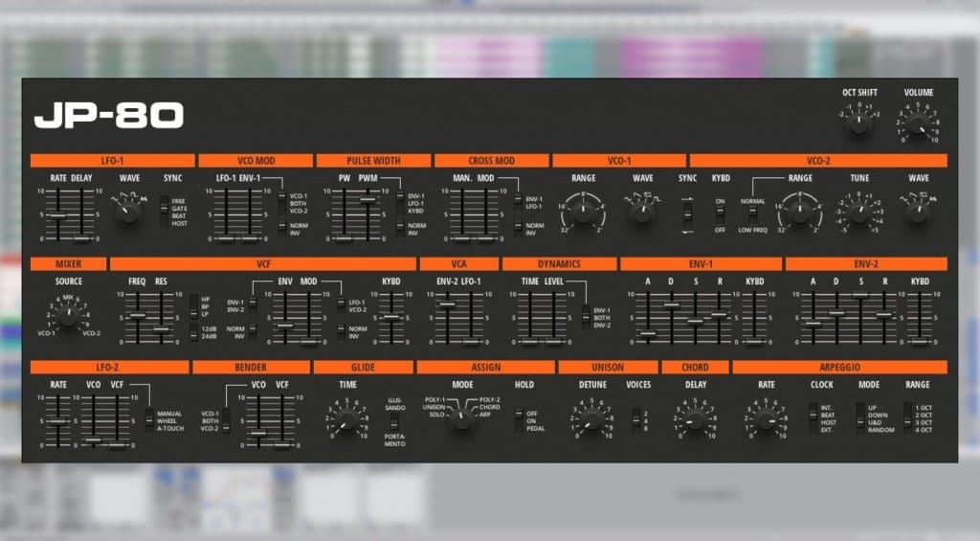Flip VCF ENV-1/ENV-2 switch
Image resolution: width=980 pixels, height=541 pixels.
click(253, 305)
